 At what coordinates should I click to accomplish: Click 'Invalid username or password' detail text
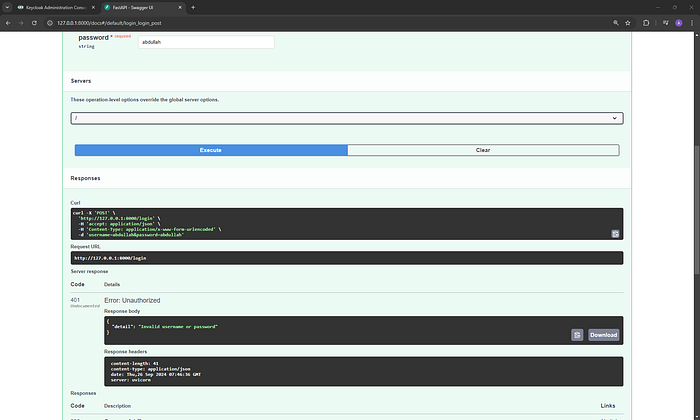(178, 327)
